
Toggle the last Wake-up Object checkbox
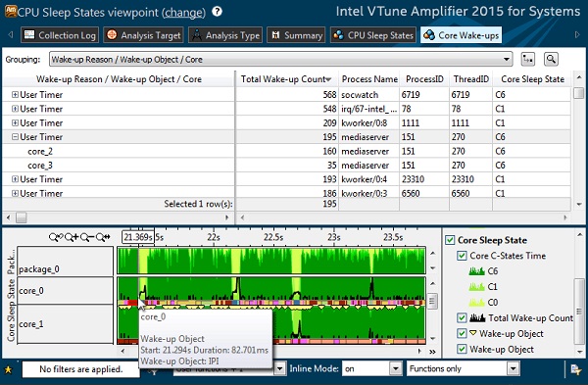462,349
